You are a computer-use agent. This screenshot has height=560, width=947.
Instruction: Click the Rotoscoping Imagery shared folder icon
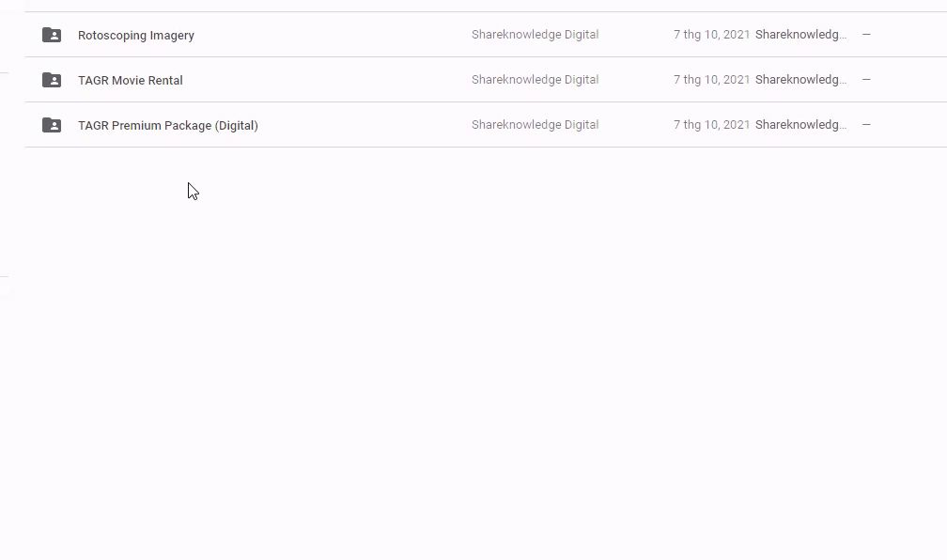coord(52,35)
